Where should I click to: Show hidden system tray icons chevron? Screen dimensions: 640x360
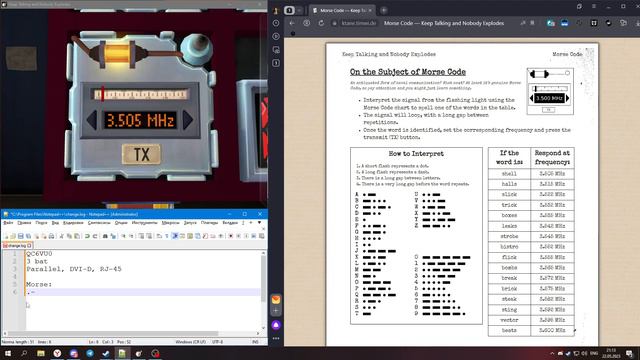[552, 353]
